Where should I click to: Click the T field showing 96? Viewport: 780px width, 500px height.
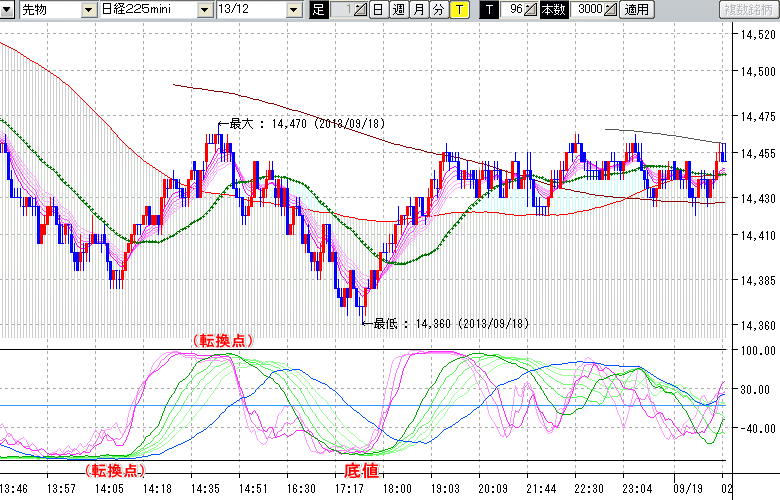514,10
